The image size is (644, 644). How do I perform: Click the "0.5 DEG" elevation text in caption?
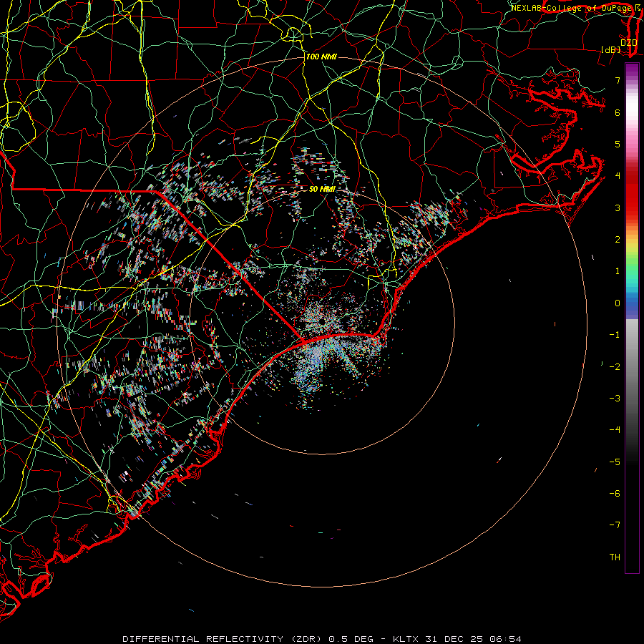351,639
